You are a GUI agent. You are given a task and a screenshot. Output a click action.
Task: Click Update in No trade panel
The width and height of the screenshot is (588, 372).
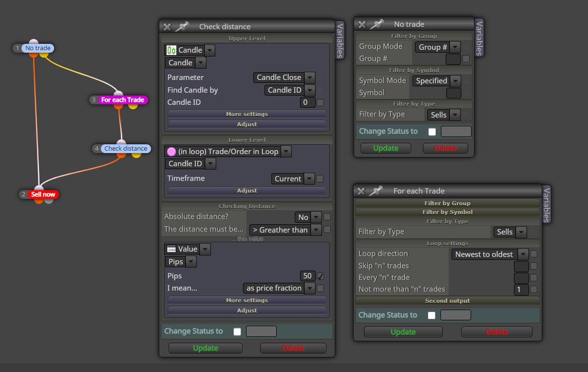(x=386, y=148)
